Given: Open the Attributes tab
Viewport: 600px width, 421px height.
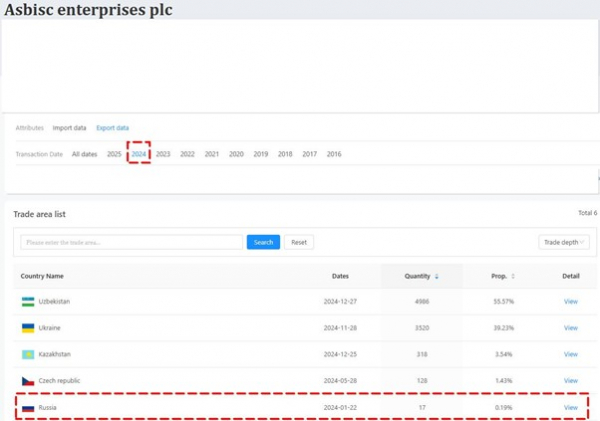Looking at the screenshot, I should pos(30,128).
